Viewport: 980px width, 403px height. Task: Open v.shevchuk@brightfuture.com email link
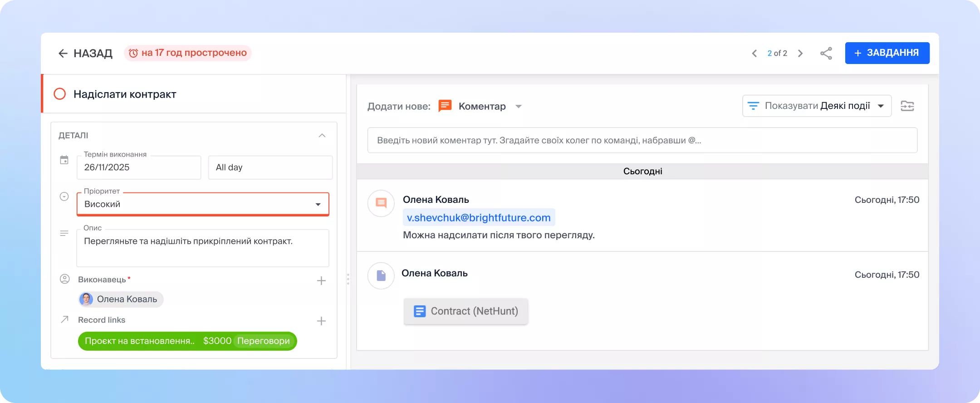479,217
